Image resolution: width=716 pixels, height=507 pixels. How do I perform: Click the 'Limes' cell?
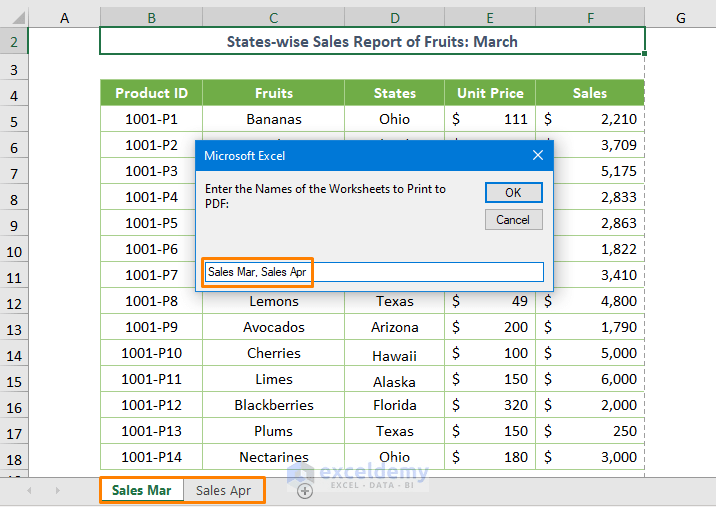pyautogui.click(x=274, y=379)
